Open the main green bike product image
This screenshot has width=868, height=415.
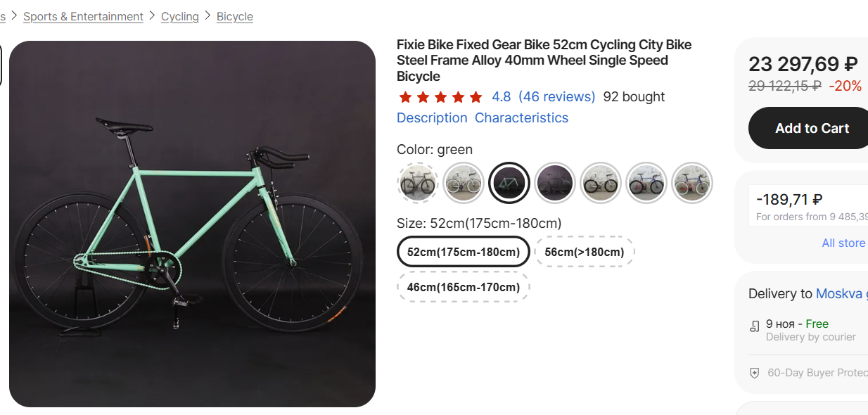pos(192,224)
